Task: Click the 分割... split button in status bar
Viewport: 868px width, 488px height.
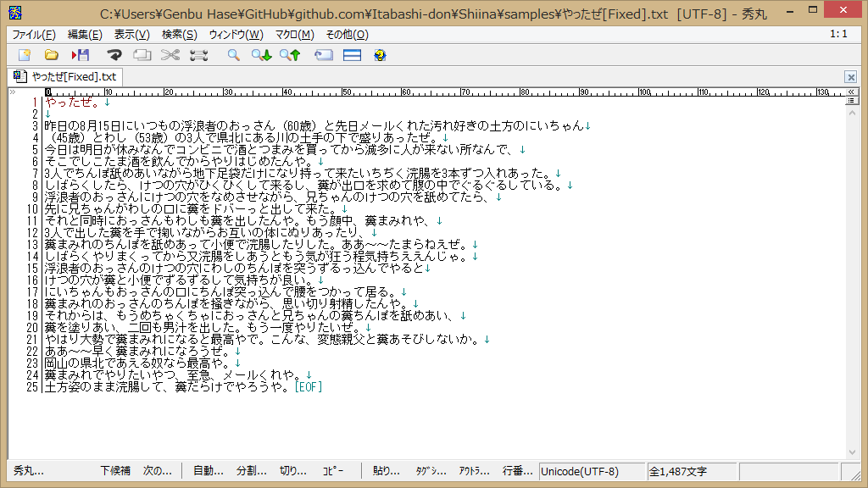Action: click(x=251, y=471)
